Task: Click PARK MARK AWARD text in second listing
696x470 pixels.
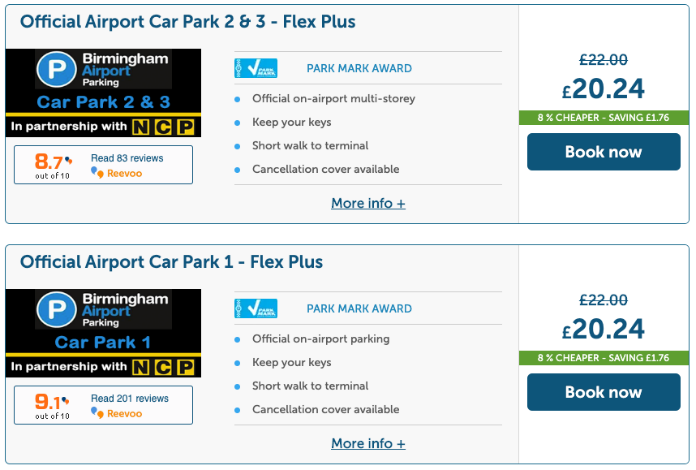Action: [x=359, y=309]
